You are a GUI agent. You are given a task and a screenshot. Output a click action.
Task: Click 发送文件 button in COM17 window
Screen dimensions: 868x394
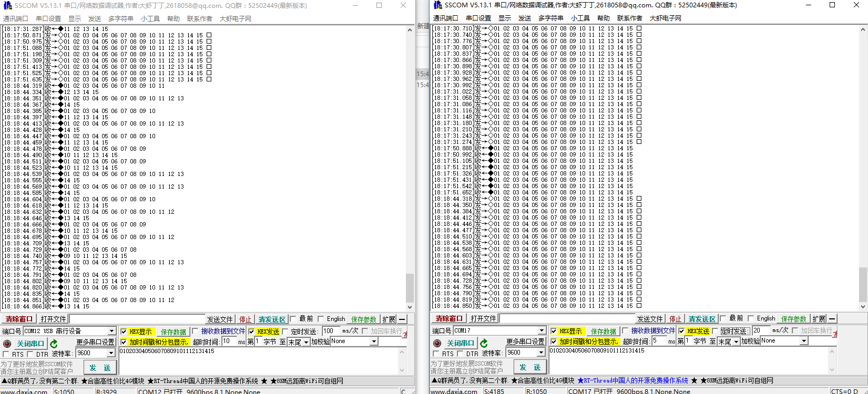(650, 319)
